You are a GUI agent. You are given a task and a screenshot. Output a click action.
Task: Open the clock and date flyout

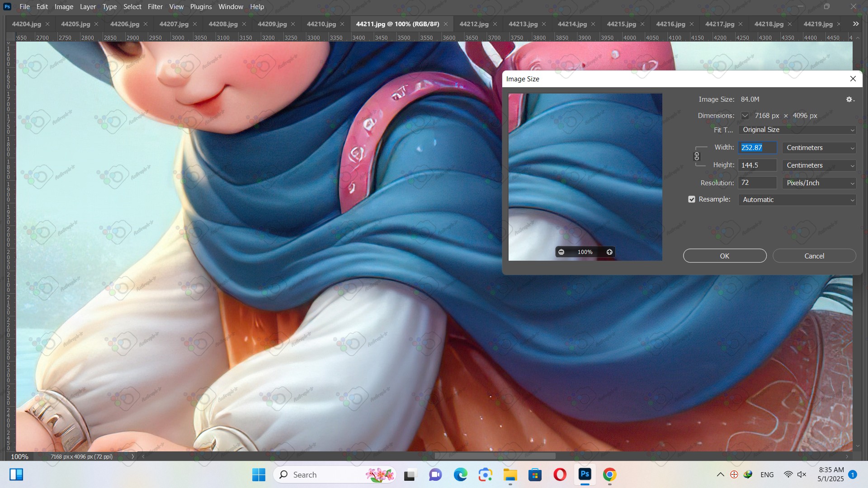click(831, 474)
